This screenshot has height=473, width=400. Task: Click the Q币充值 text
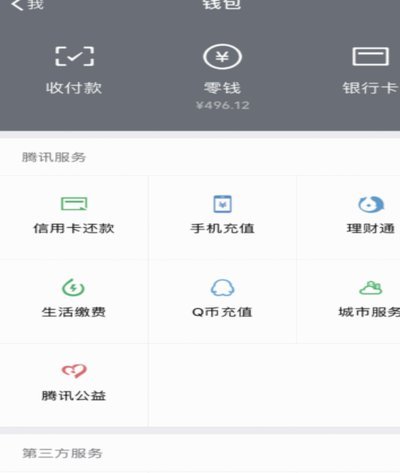tap(222, 312)
